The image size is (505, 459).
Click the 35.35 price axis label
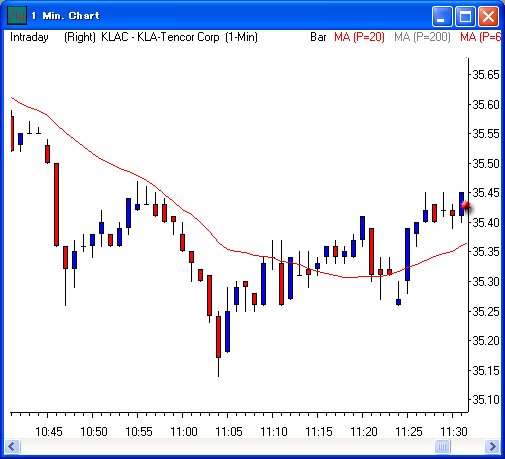tap(486, 252)
